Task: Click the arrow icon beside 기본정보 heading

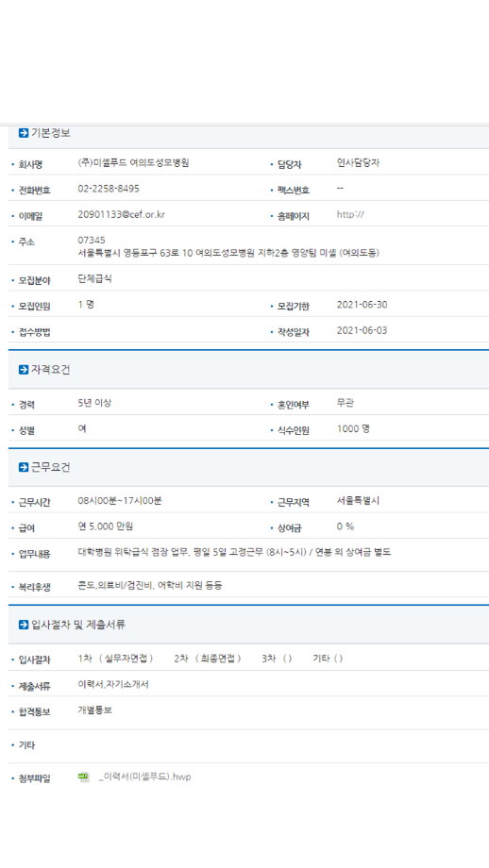Action: click(24, 133)
